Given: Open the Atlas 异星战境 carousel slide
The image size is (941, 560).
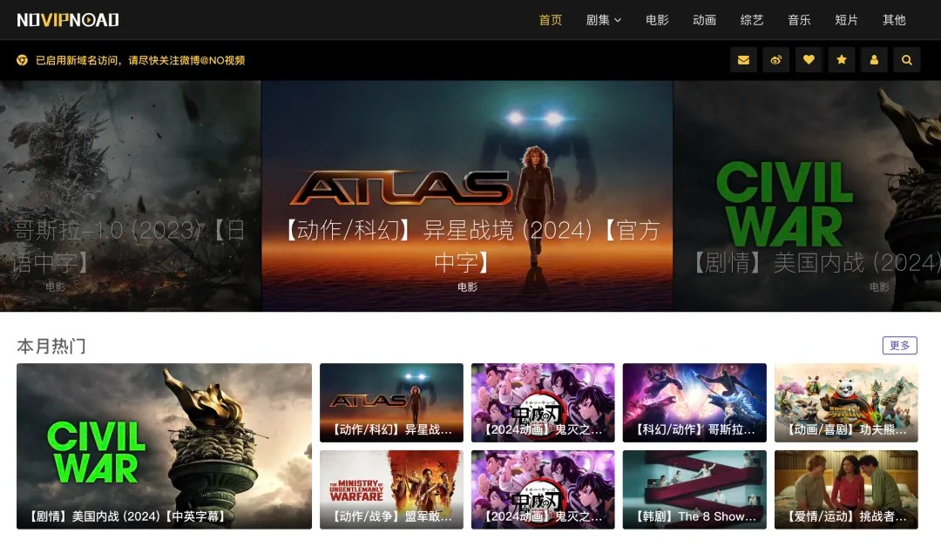Looking at the screenshot, I should point(468,196).
